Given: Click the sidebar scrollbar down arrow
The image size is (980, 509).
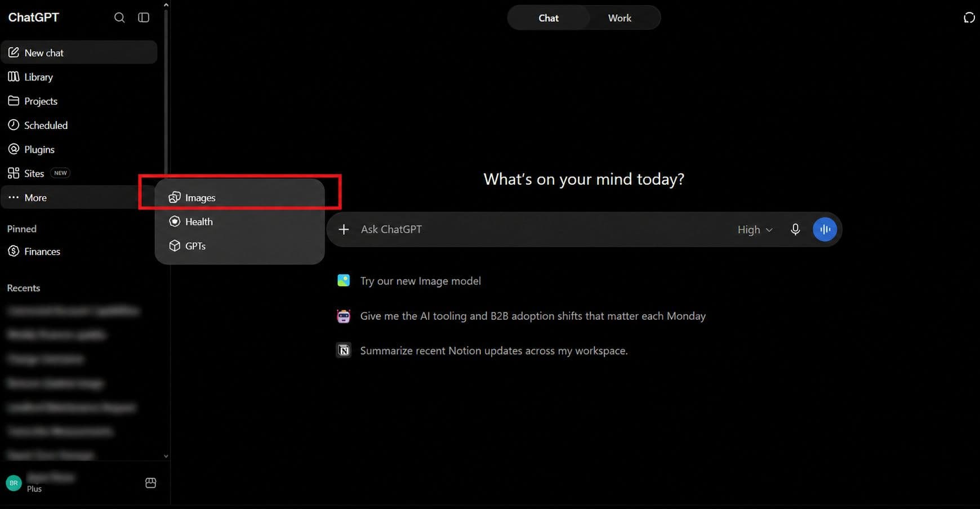Looking at the screenshot, I should coord(166,456).
